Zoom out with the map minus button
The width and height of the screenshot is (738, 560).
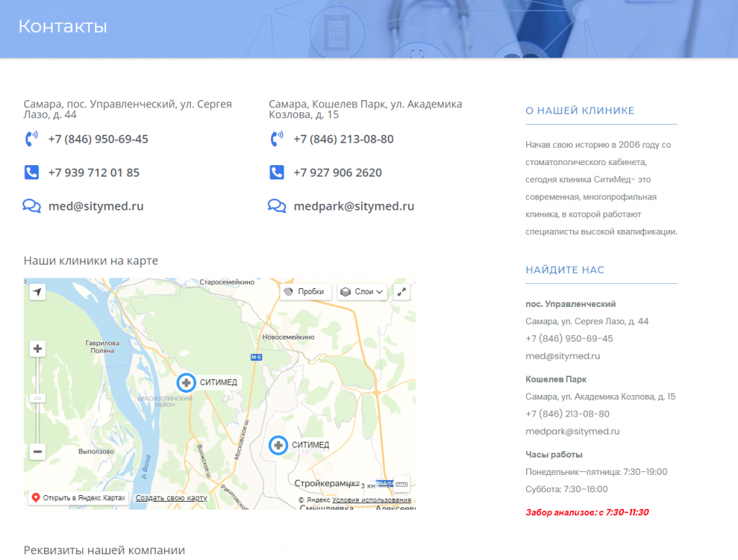coord(37,452)
